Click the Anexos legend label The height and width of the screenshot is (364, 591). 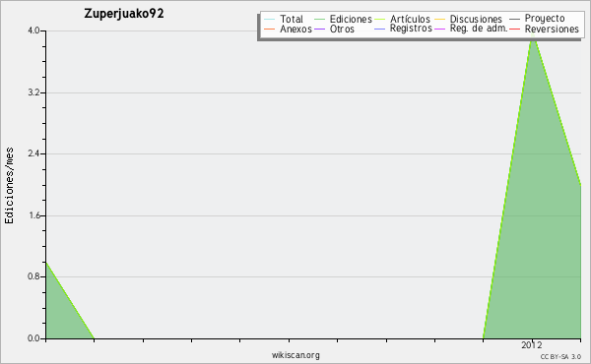[x=295, y=29]
